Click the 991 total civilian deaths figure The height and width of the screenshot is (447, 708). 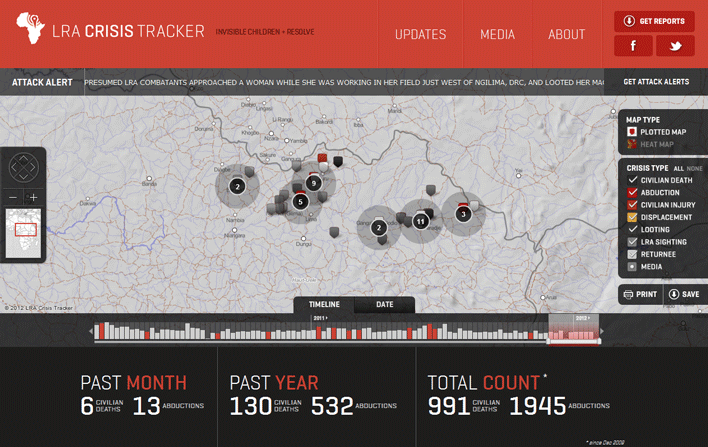click(x=449, y=406)
